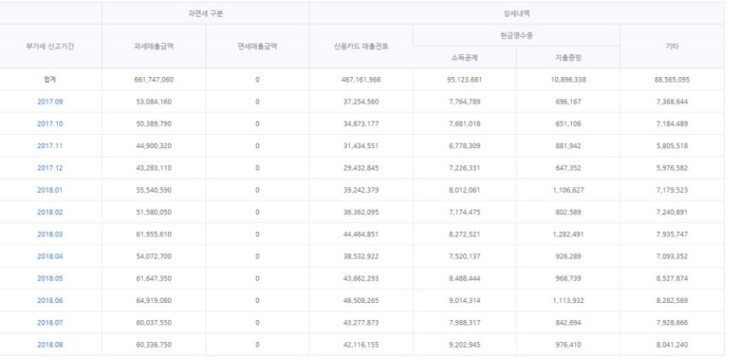Open the 2018.02 reporting period link
Viewport: 740px width, 360px height.
(x=50, y=212)
